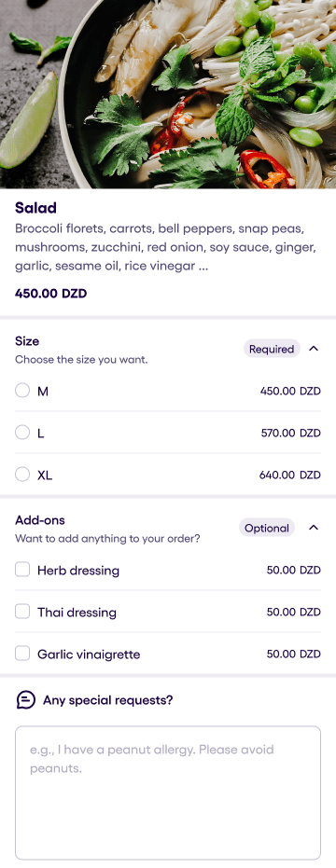Click the Garlic vinaigrette label
Viewport: 336px width, 868px height.
point(89,654)
